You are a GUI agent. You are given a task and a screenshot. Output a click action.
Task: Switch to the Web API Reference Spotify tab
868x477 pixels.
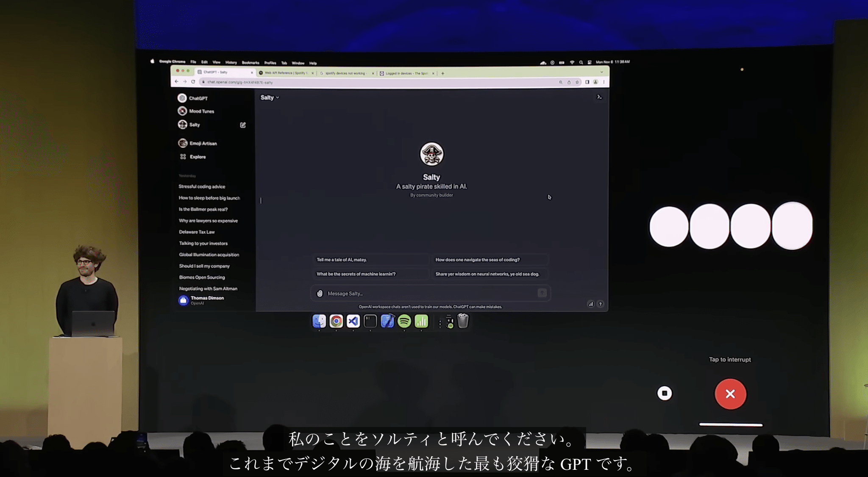285,73
